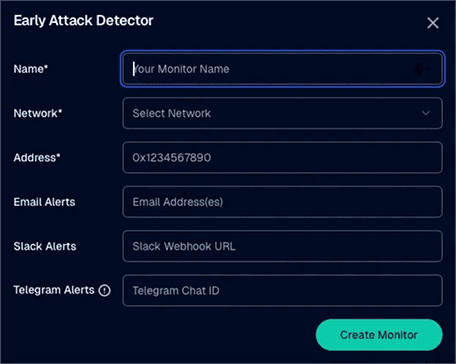Click the Network* label
The height and width of the screenshot is (364, 456).
38,113
